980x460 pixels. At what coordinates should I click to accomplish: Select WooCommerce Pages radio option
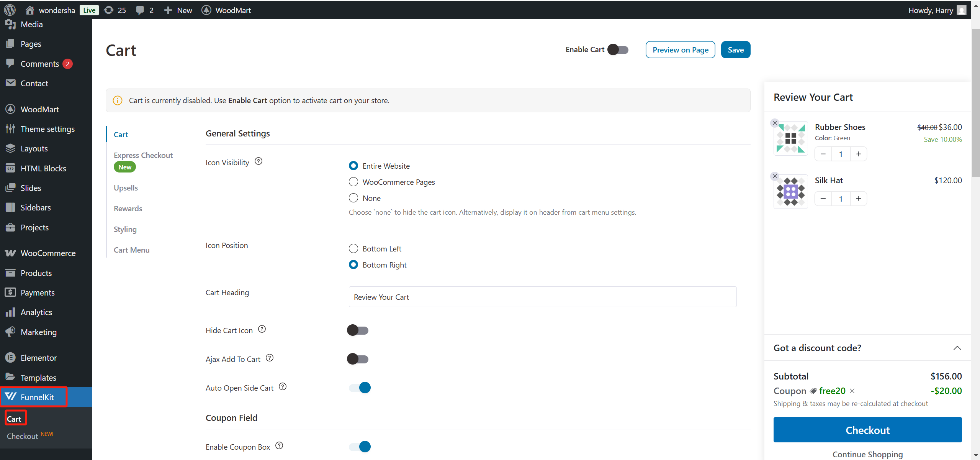coord(353,182)
